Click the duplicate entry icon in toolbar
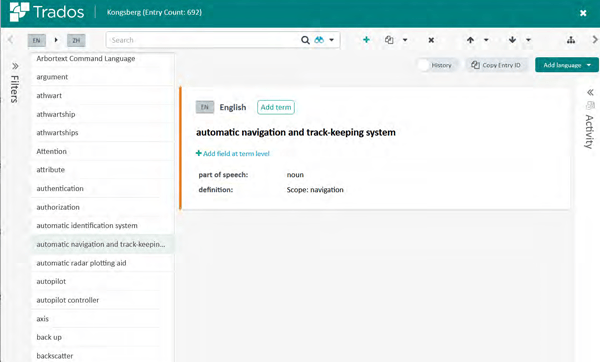 coord(389,40)
